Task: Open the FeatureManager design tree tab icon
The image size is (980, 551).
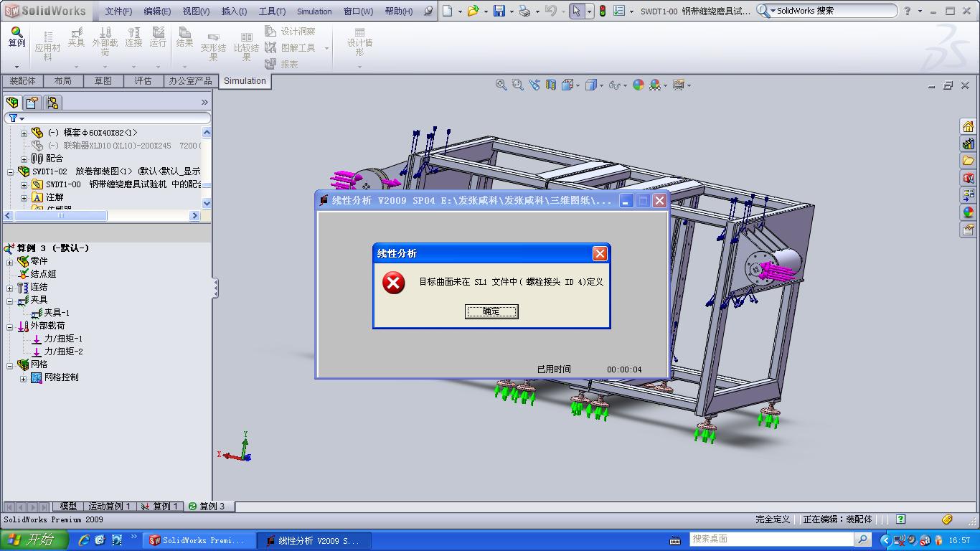Action: tap(12, 103)
